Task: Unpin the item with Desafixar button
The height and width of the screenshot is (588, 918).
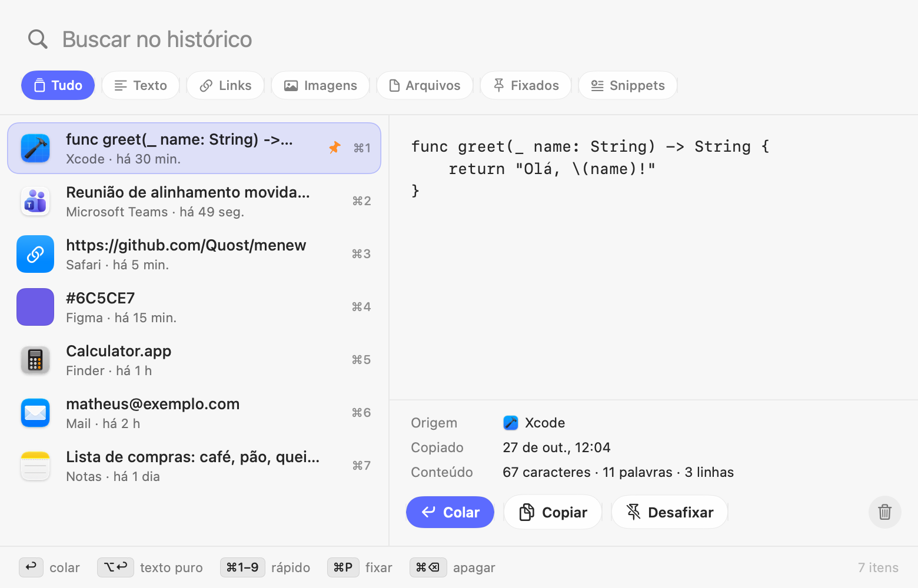Action: click(x=670, y=512)
